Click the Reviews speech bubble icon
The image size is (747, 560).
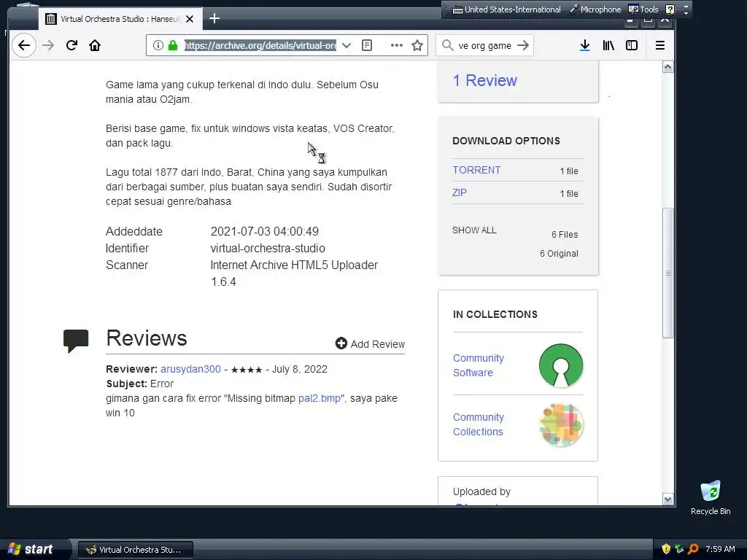pyautogui.click(x=76, y=341)
